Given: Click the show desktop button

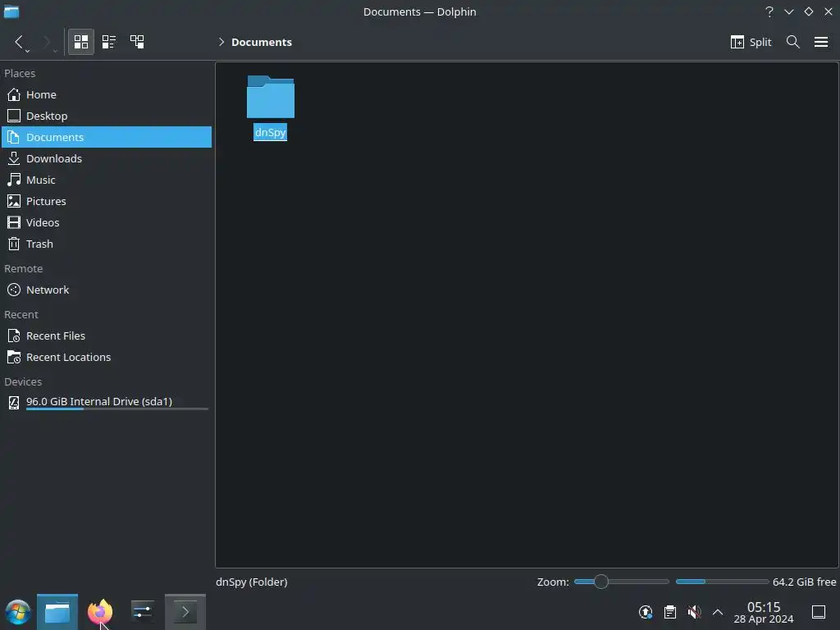Looking at the screenshot, I should (x=819, y=612).
